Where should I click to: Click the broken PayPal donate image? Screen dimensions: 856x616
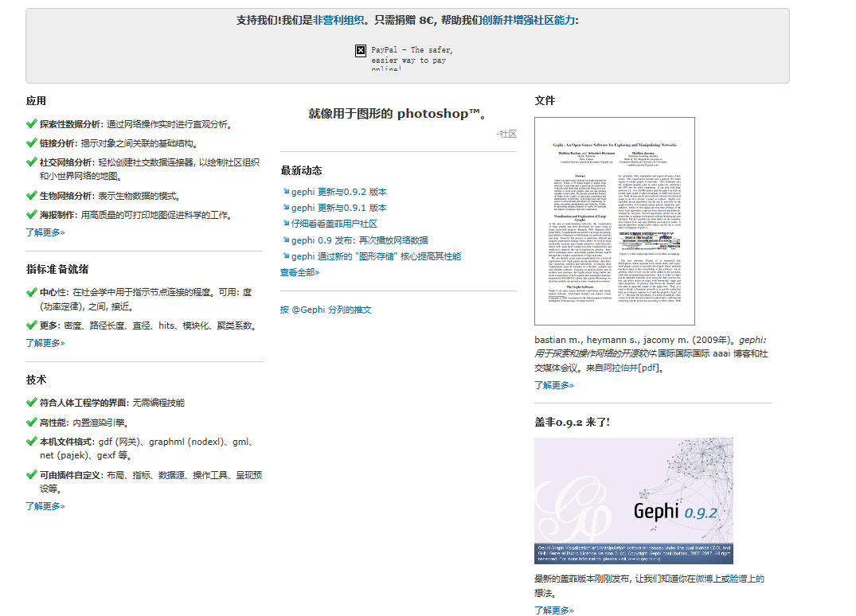pos(404,59)
